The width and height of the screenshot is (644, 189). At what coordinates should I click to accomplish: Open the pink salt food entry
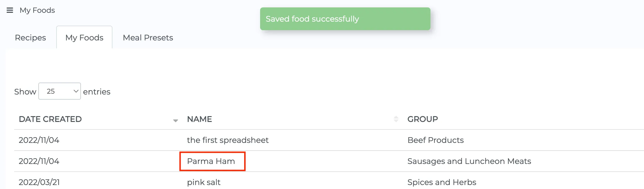204,182
